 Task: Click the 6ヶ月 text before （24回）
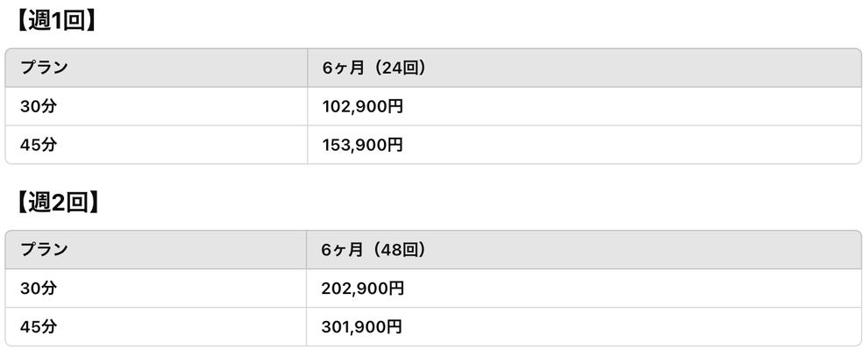[x=343, y=68]
